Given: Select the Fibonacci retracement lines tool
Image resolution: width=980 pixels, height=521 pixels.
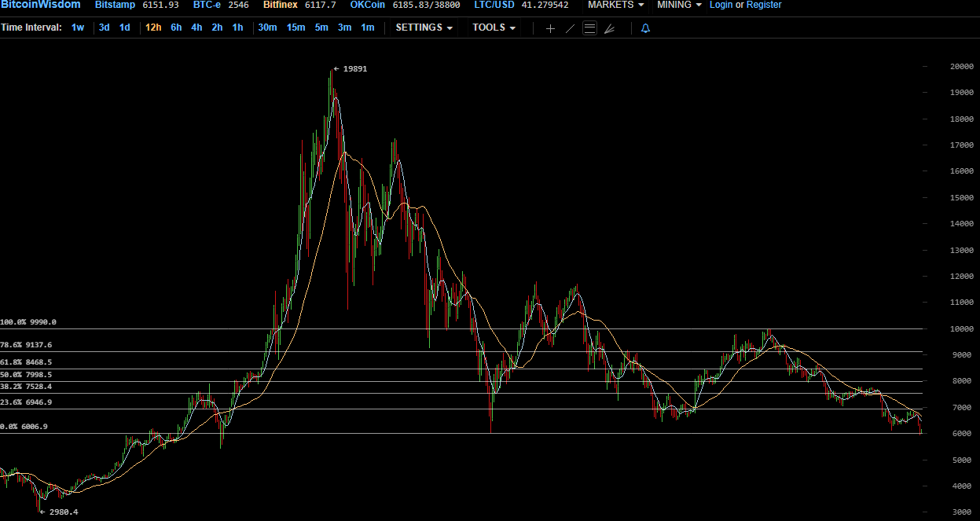Looking at the screenshot, I should click(589, 28).
